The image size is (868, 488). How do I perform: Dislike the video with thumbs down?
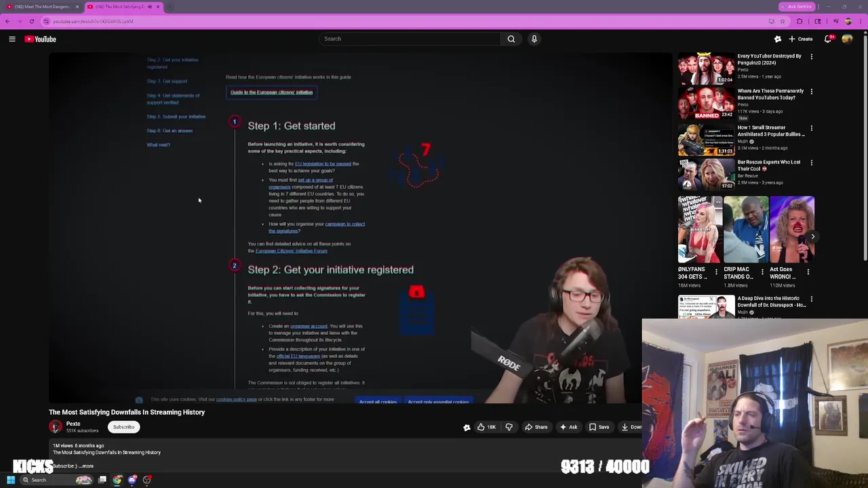pyautogui.click(x=509, y=427)
